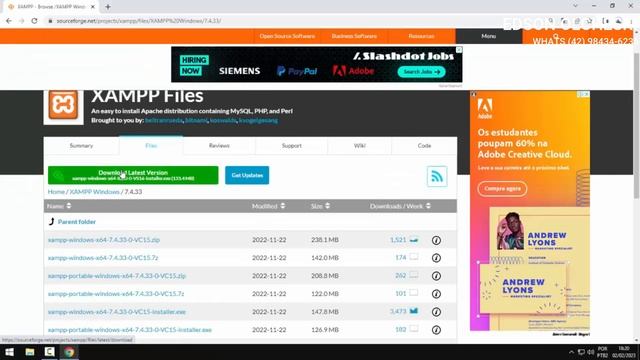Viewport: 640px width, 360px height.
Task: Click 3,473 downloads count
Action: (398, 311)
